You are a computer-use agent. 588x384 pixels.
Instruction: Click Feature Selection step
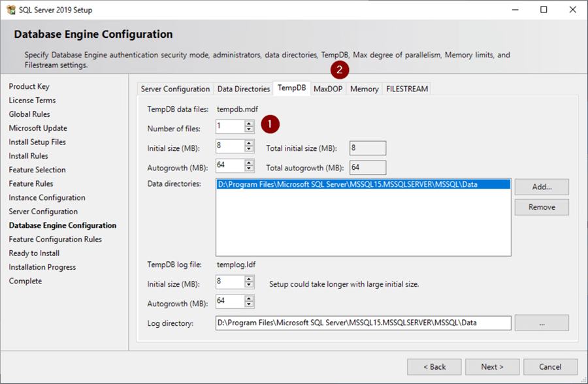tap(37, 170)
